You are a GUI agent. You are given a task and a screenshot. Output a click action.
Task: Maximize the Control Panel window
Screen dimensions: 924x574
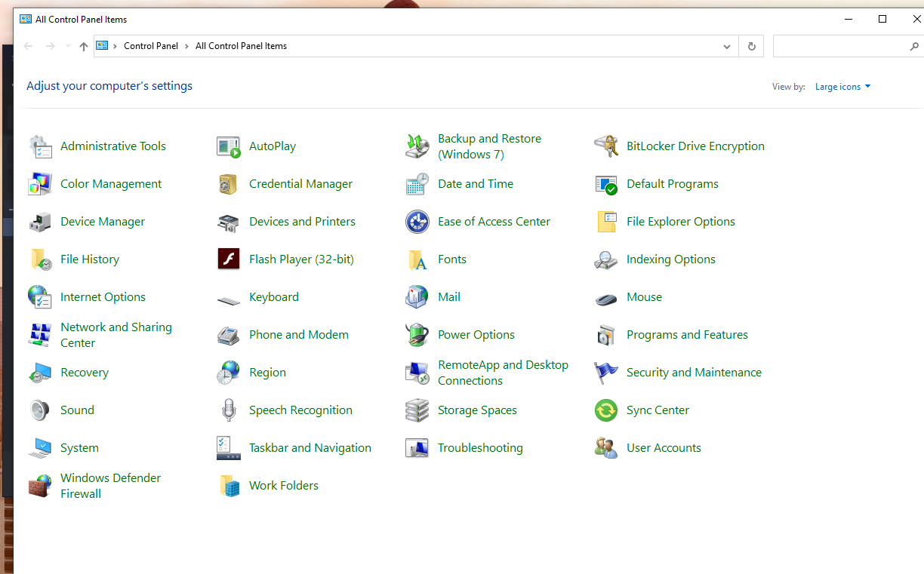(882, 19)
